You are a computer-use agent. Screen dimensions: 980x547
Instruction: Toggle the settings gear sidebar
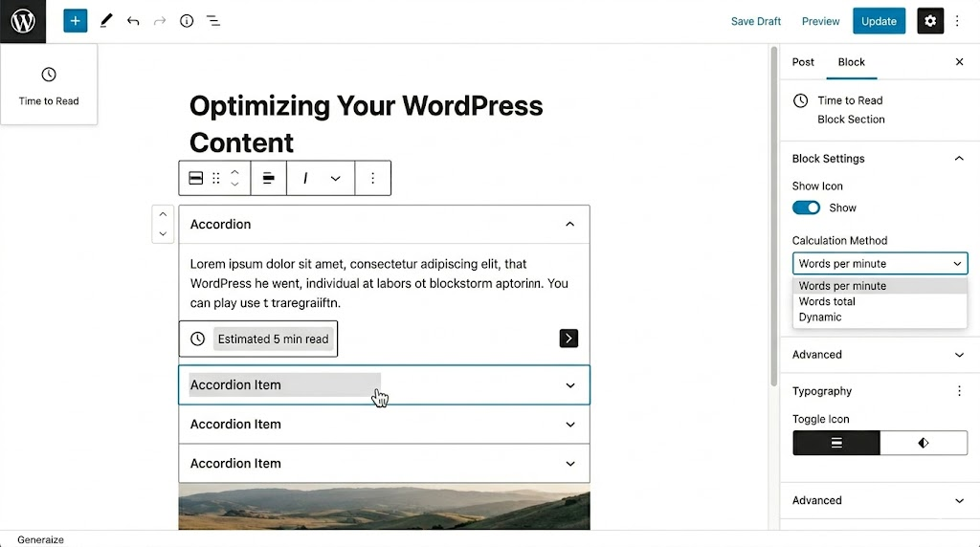click(x=930, y=21)
